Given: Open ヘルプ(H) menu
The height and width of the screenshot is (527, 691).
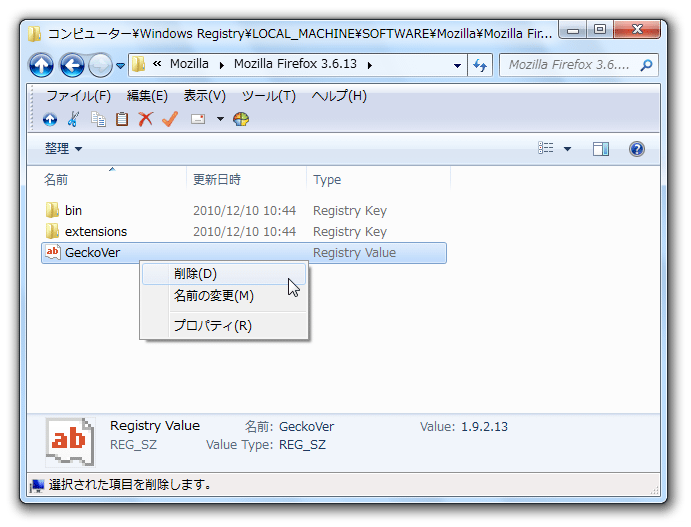Looking at the screenshot, I should click(339, 96).
